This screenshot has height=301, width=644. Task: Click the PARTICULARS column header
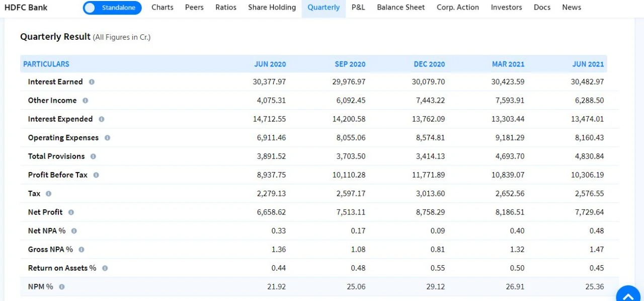(x=46, y=64)
